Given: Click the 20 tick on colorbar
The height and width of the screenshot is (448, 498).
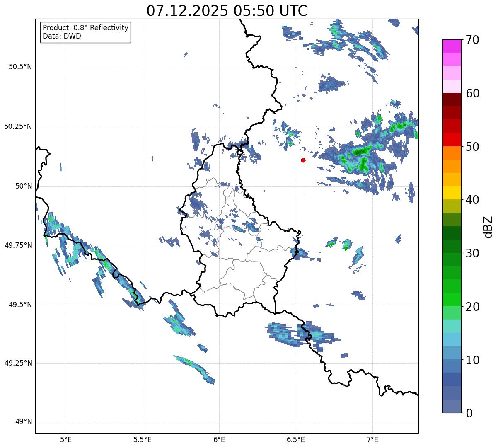Looking at the screenshot, I should tap(472, 307).
